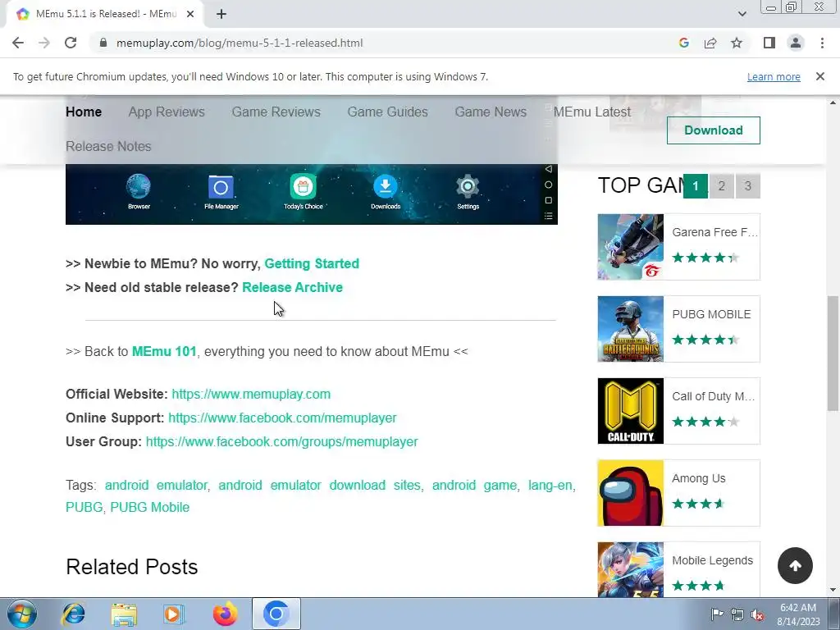The width and height of the screenshot is (840, 630).
Task: Open the browser side panel
Action: 769,43
